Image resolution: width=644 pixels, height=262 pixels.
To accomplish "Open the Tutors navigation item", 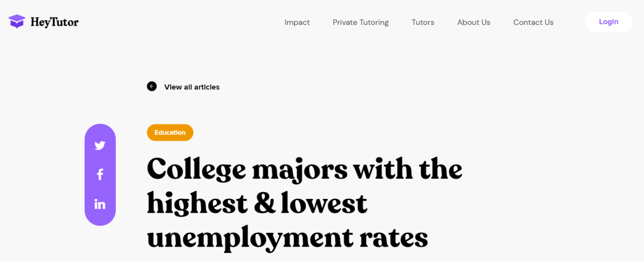I will point(423,23).
